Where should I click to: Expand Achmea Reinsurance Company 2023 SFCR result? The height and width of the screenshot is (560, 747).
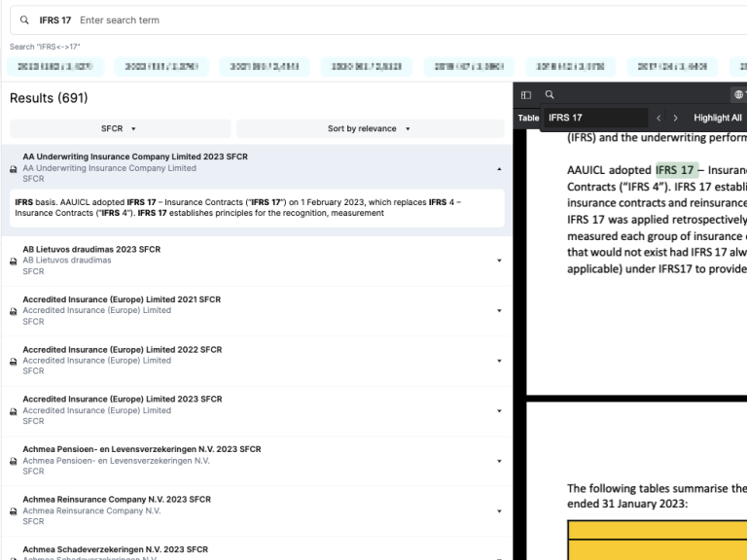[x=499, y=511]
